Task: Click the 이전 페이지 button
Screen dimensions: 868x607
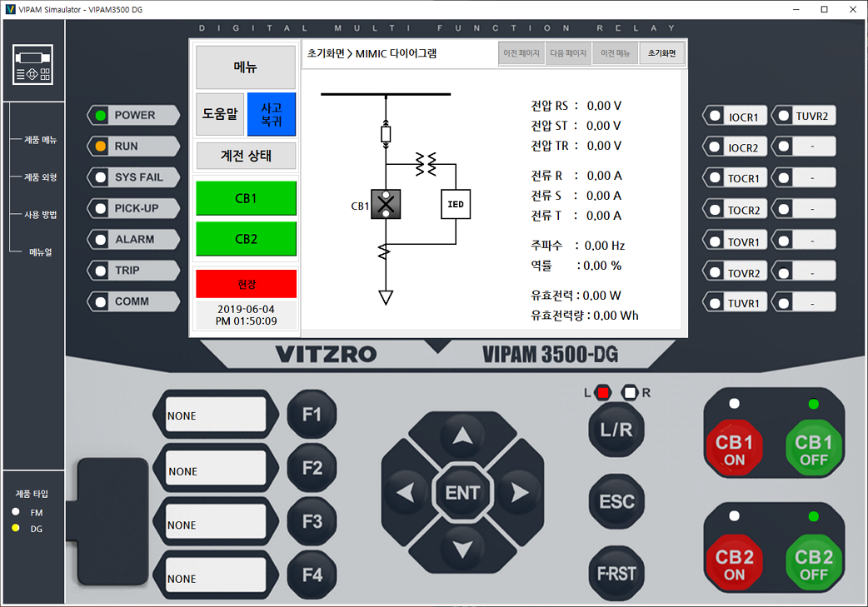Action: 521,53
